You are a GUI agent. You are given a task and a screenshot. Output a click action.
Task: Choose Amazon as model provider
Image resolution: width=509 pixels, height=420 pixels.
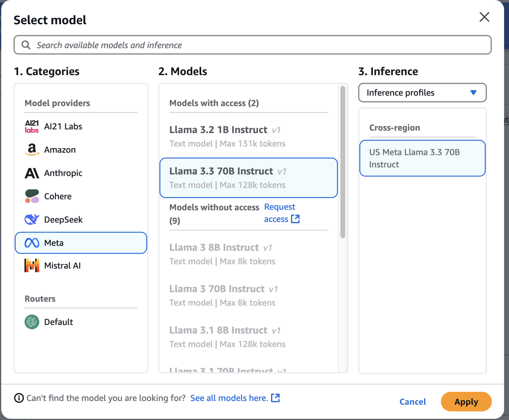point(81,150)
